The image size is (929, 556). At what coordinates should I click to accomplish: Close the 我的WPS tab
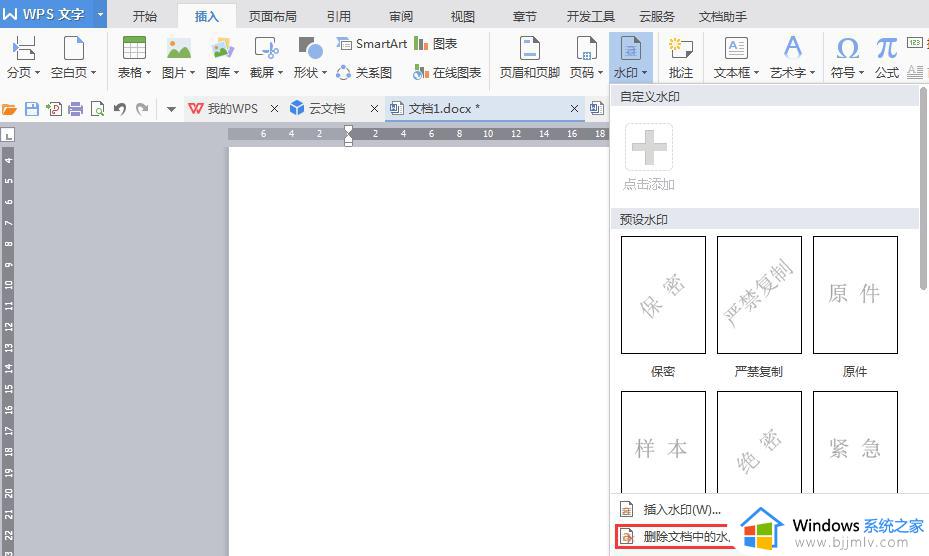(x=274, y=108)
